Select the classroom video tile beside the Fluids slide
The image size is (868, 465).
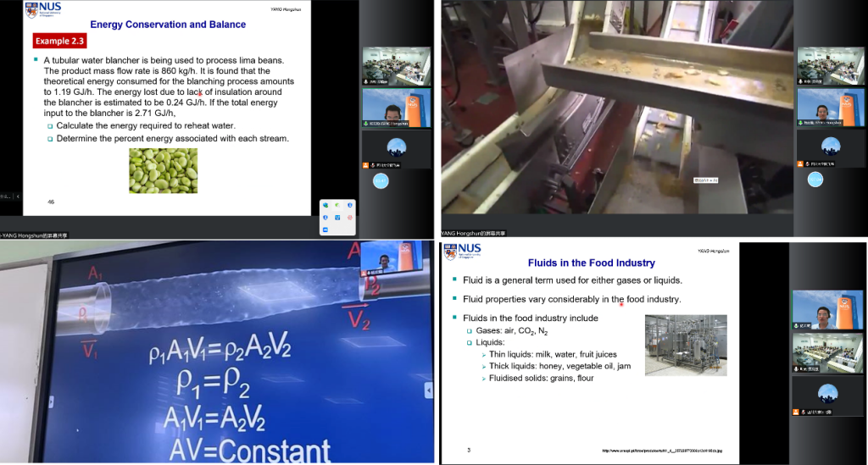coord(826,352)
